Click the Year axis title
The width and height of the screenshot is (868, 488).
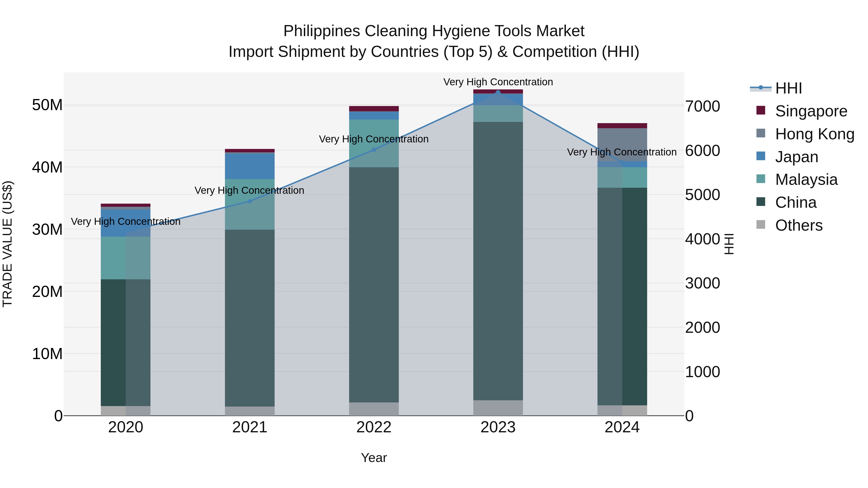pos(374,458)
